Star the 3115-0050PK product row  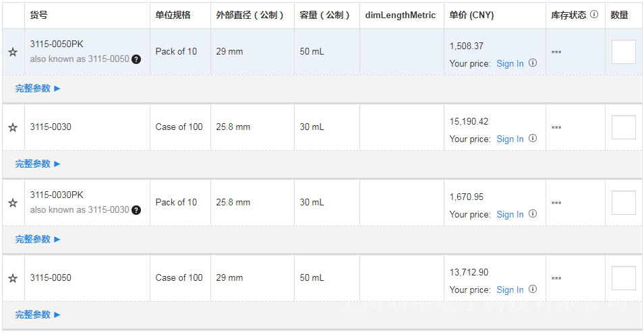13,52
